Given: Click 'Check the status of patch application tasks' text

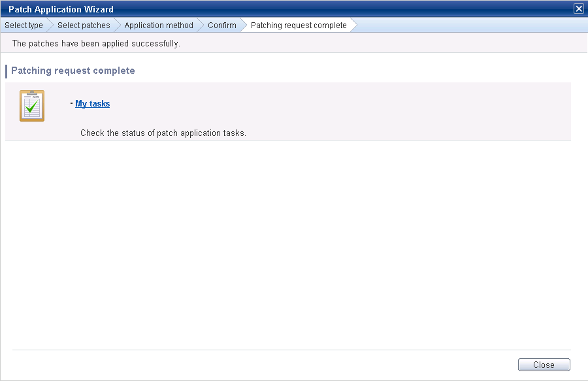Looking at the screenshot, I should tap(163, 133).
